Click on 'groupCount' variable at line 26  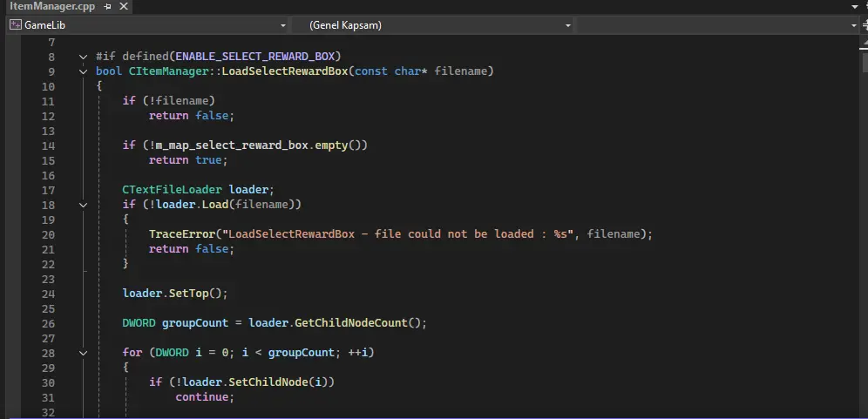(195, 322)
